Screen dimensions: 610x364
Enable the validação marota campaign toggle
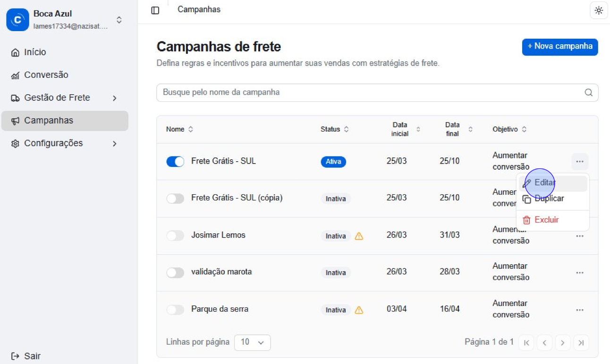[x=175, y=273]
